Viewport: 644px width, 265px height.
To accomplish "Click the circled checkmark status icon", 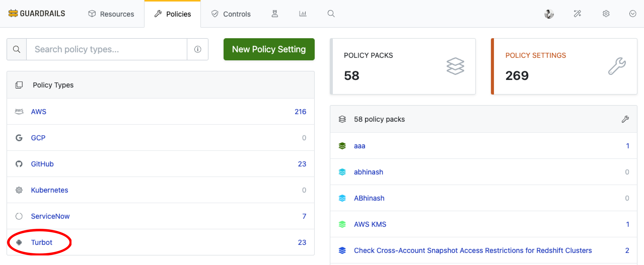I will [633, 14].
